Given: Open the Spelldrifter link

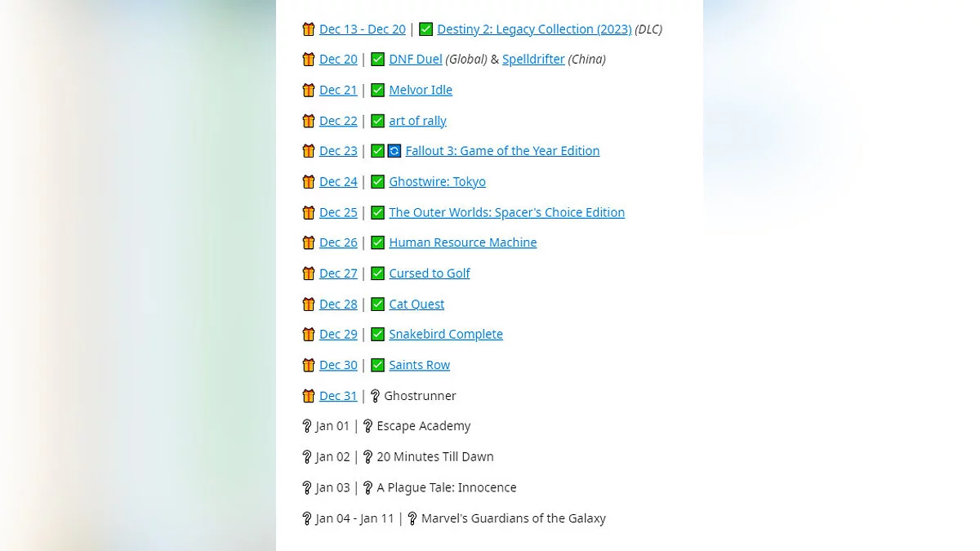Looking at the screenshot, I should tap(533, 60).
